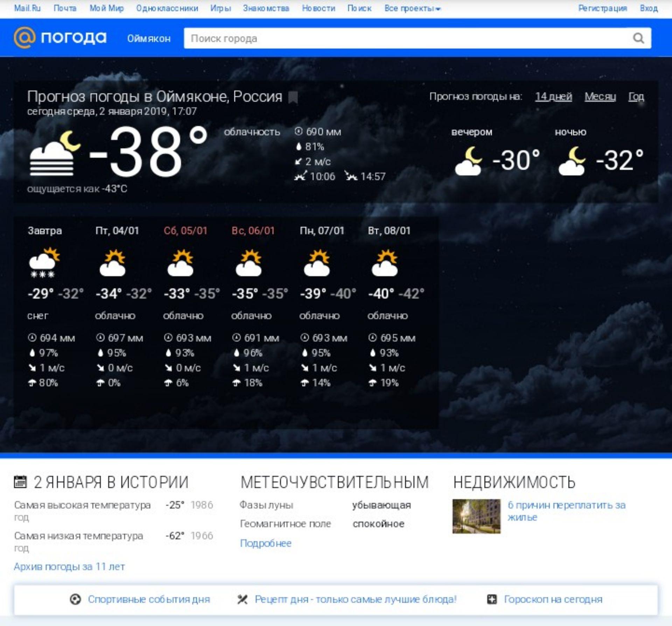Open the Новости menu item
672x626 pixels.
[x=318, y=8]
